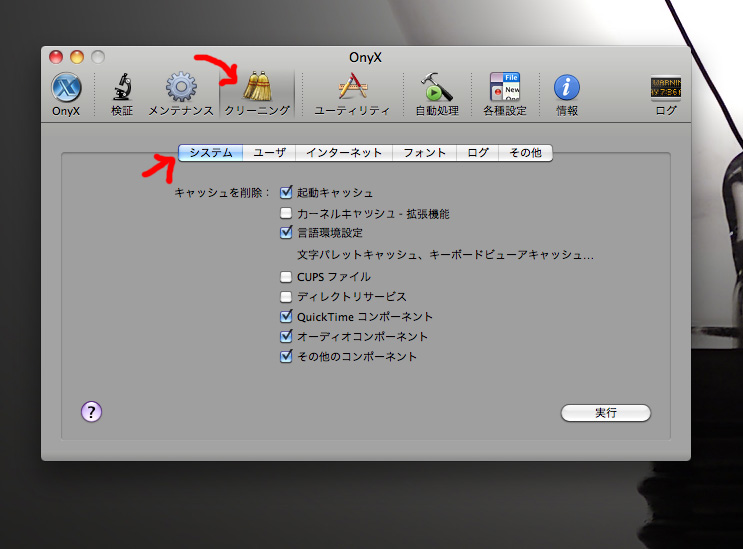Image resolution: width=743 pixels, height=549 pixels.
Task: Toggle the オーディオコンポーネント checkbox
Action: tap(286, 336)
